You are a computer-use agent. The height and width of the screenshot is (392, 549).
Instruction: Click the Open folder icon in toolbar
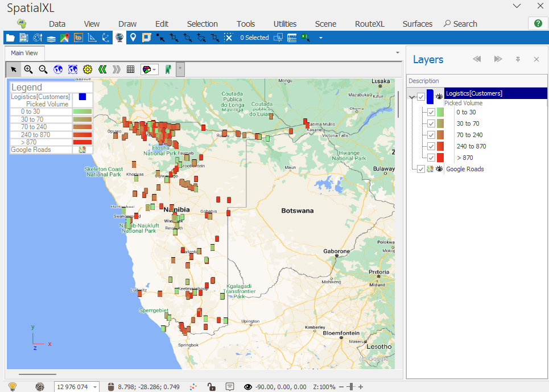tap(10, 38)
